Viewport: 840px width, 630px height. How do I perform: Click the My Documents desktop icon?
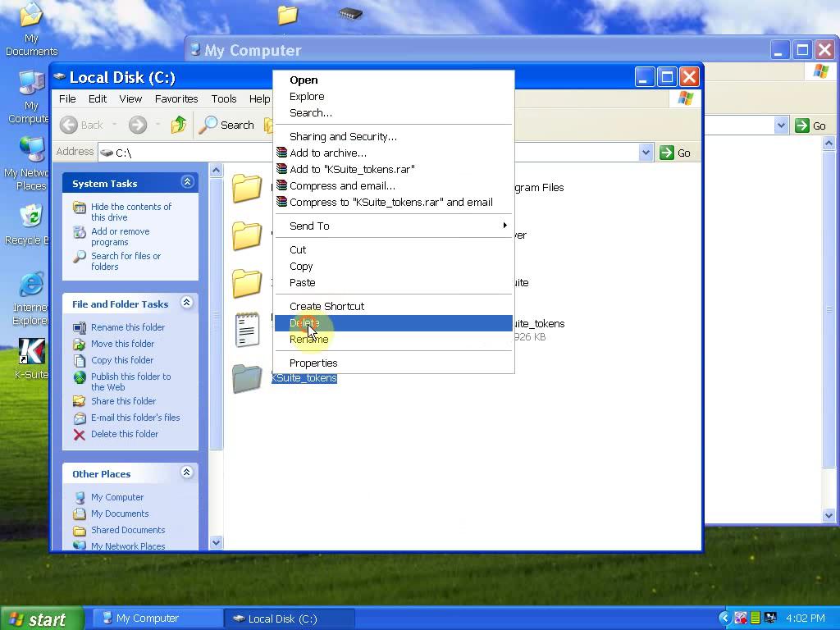32,15
